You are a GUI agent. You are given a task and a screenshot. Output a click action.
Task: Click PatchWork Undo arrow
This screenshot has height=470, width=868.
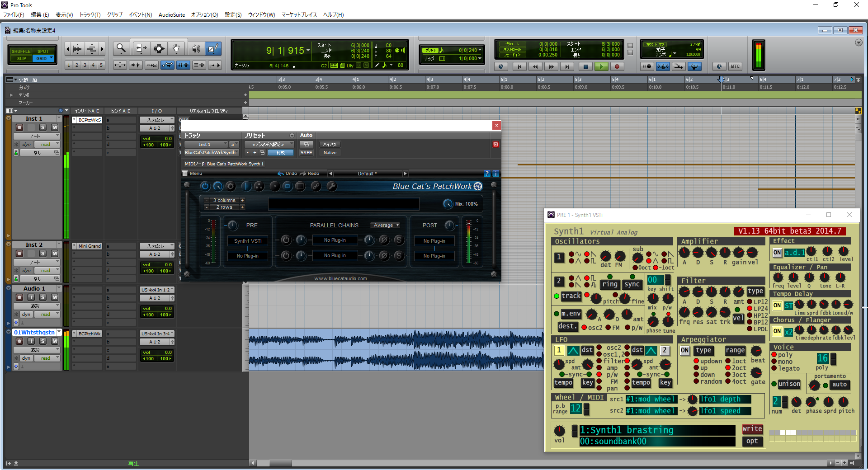pos(287,174)
